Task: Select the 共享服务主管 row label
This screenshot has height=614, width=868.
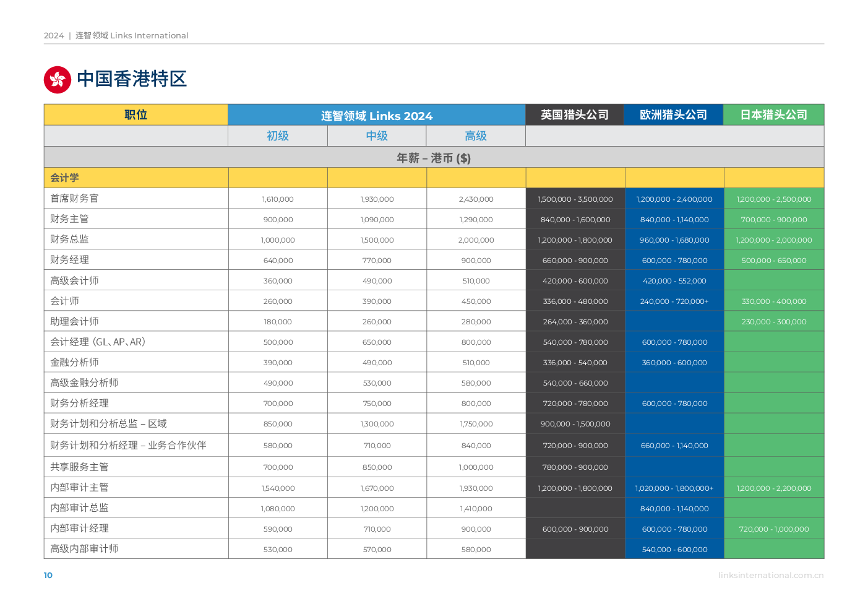Action: tap(79, 467)
